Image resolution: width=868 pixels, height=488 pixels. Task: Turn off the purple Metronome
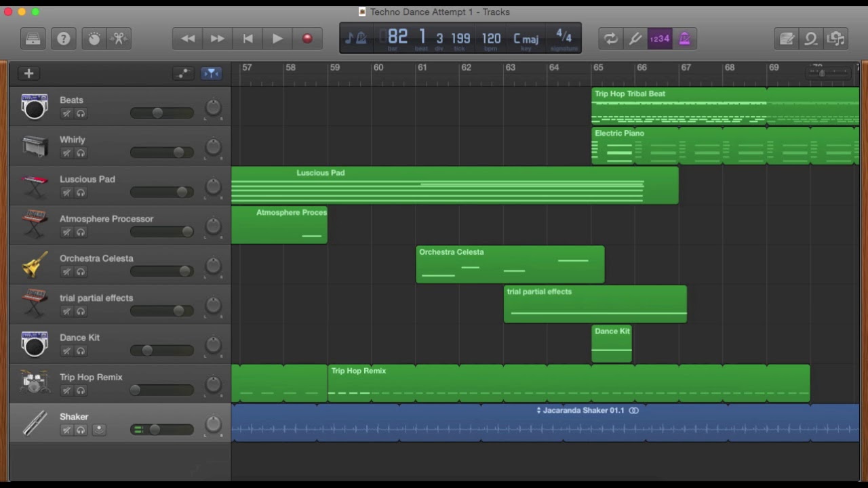click(685, 39)
